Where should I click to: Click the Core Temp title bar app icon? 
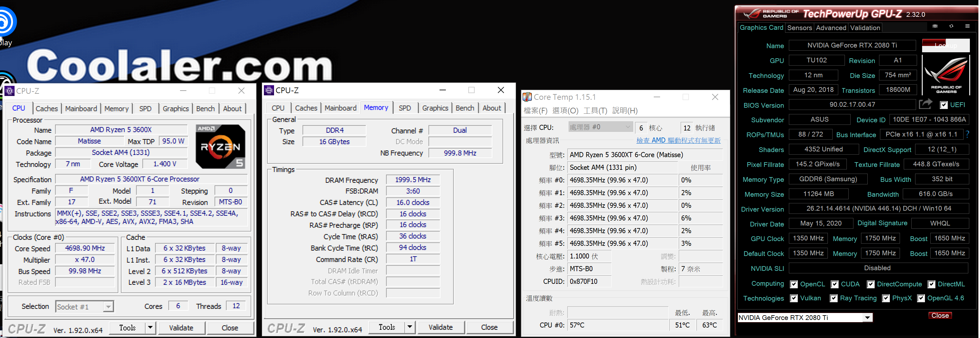[527, 97]
